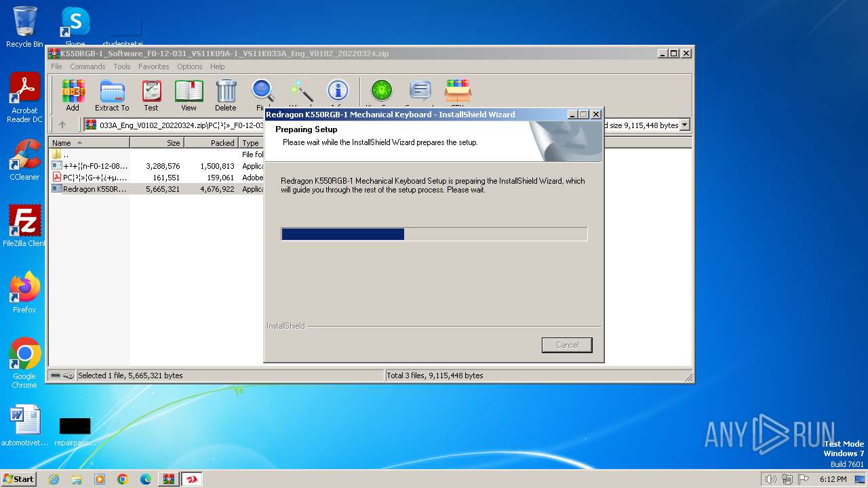Open Acrobat Reader DC desktop icon
This screenshot has height=488, width=868.
click(24, 98)
